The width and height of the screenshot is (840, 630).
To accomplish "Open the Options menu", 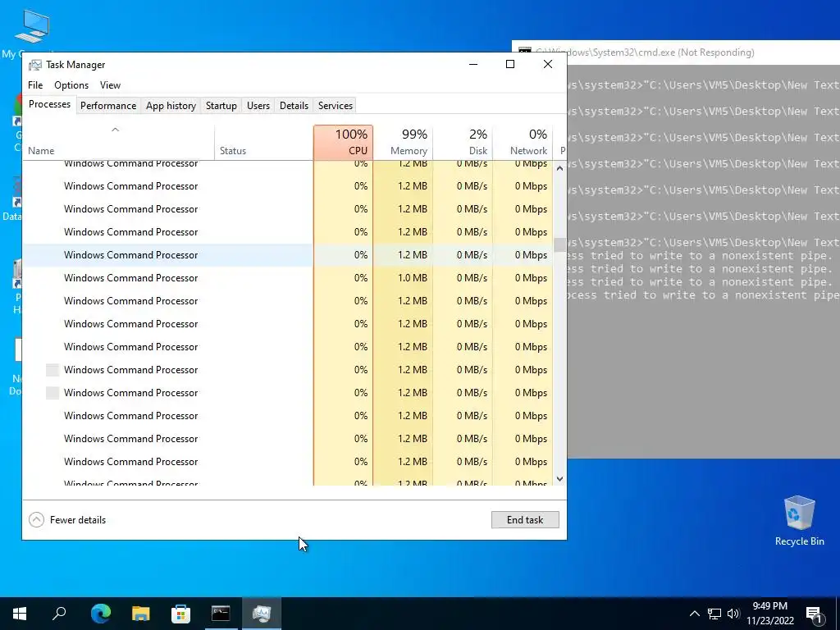I will tap(71, 85).
